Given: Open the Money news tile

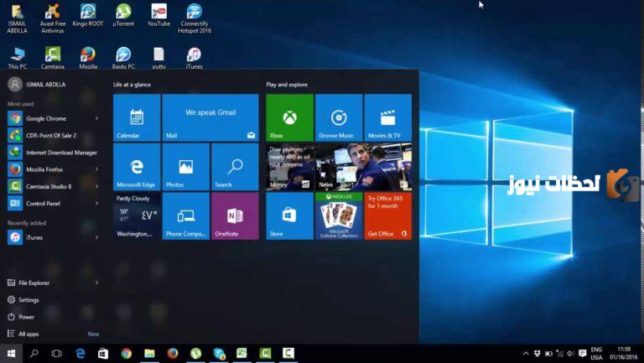Looking at the screenshot, I should 289,167.
